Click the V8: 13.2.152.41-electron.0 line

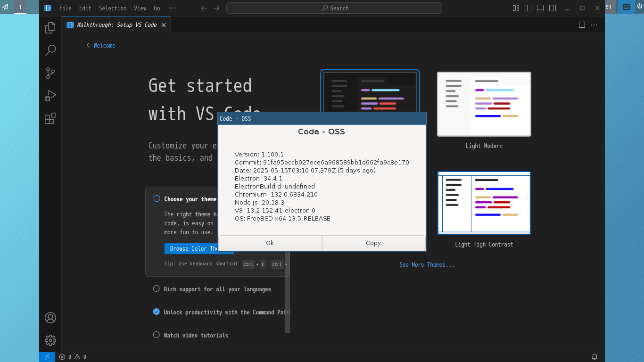[x=275, y=211]
